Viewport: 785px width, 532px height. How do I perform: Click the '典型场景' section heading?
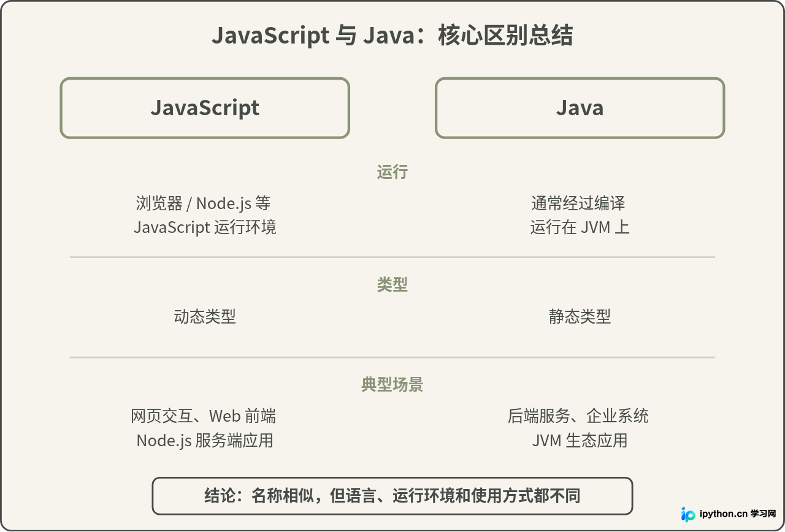click(x=392, y=385)
